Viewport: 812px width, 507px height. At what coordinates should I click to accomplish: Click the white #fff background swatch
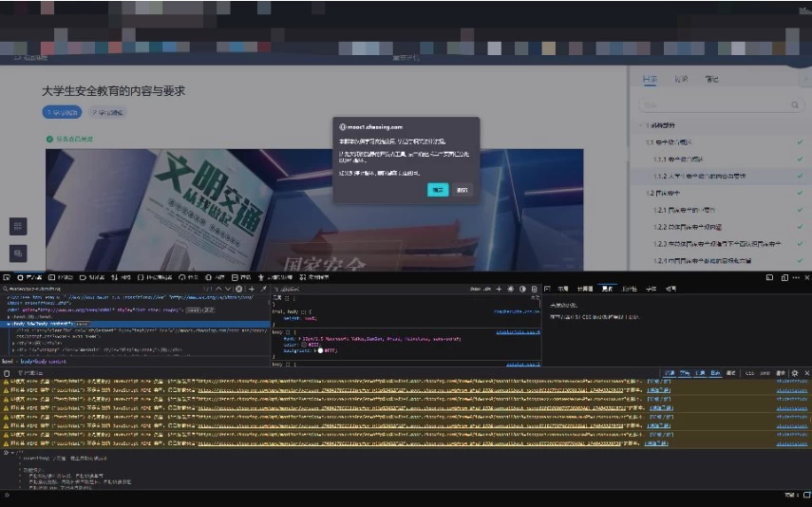point(320,350)
